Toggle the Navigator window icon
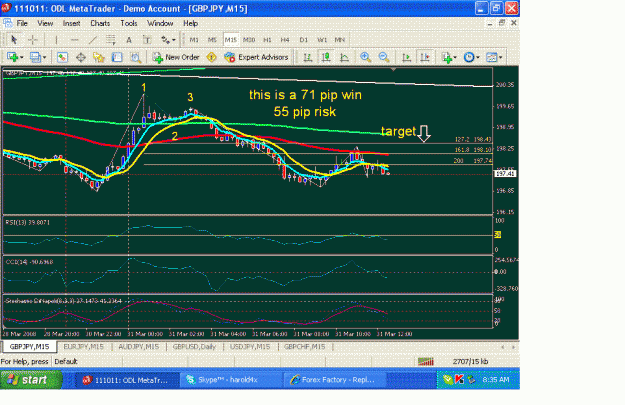Image resolution: width=625 pixels, height=405 pixels. tap(98, 57)
